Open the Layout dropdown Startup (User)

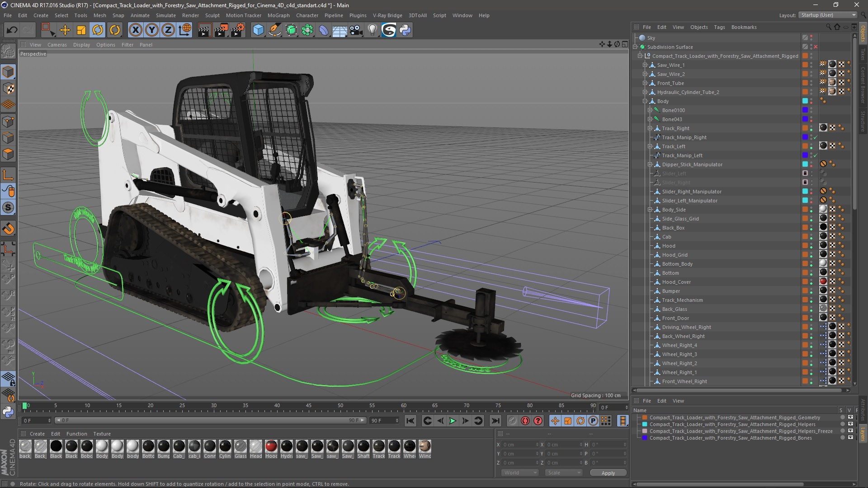828,15
